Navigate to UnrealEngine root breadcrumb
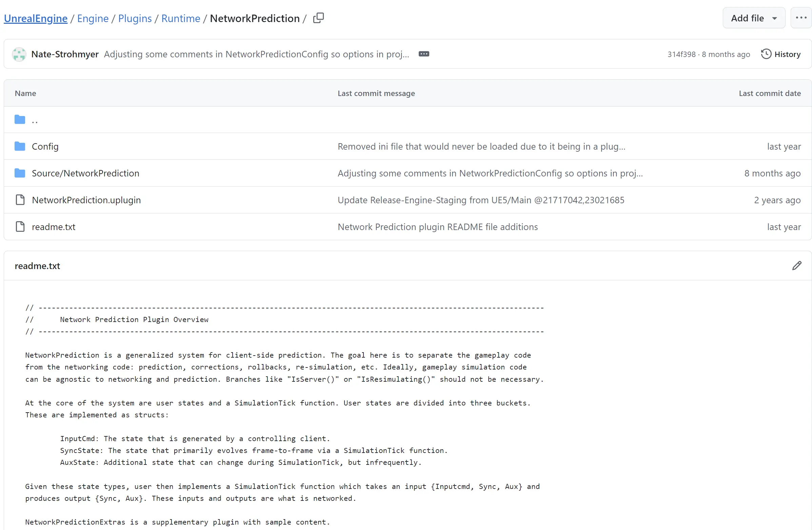Screen dimensions: 812x530 [36, 18]
